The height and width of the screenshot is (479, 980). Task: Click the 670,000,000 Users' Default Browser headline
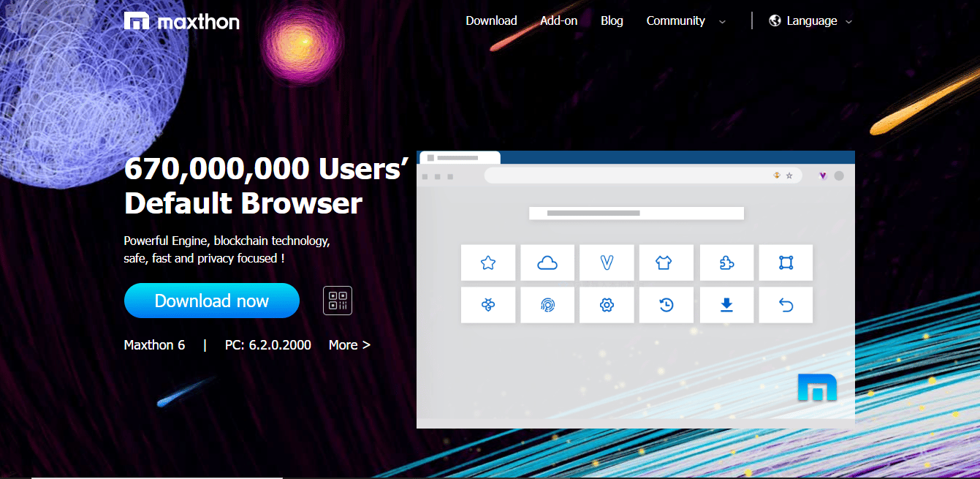266,186
